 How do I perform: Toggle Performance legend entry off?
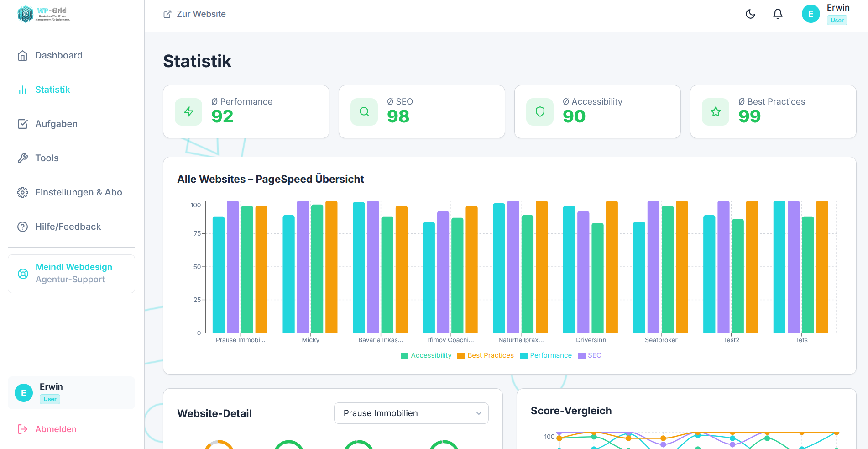coord(546,355)
